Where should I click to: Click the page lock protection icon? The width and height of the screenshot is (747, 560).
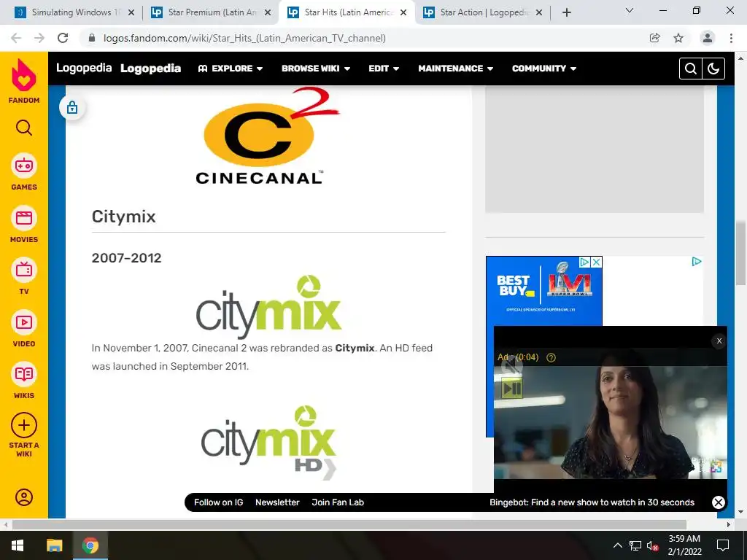click(x=72, y=108)
